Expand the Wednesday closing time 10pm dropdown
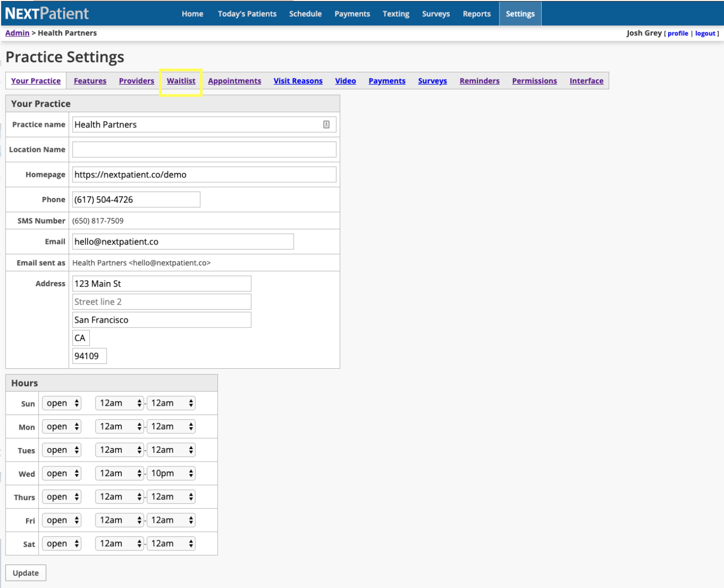The height and width of the screenshot is (588, 724). [171, 474]
